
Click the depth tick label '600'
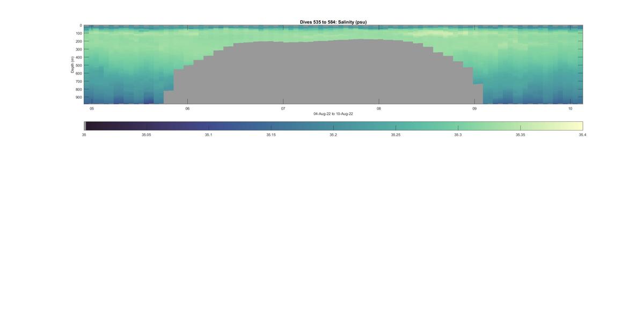(78, 74)
